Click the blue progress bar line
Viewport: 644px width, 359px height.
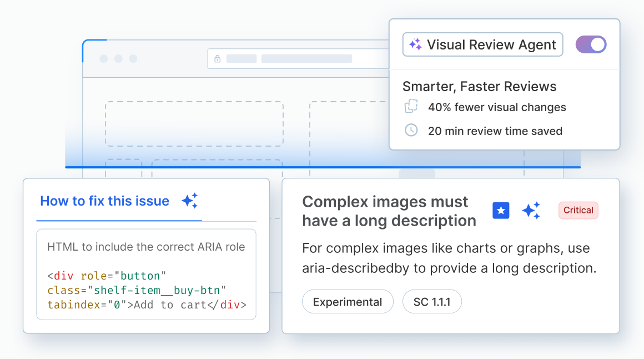coord(322,167)
